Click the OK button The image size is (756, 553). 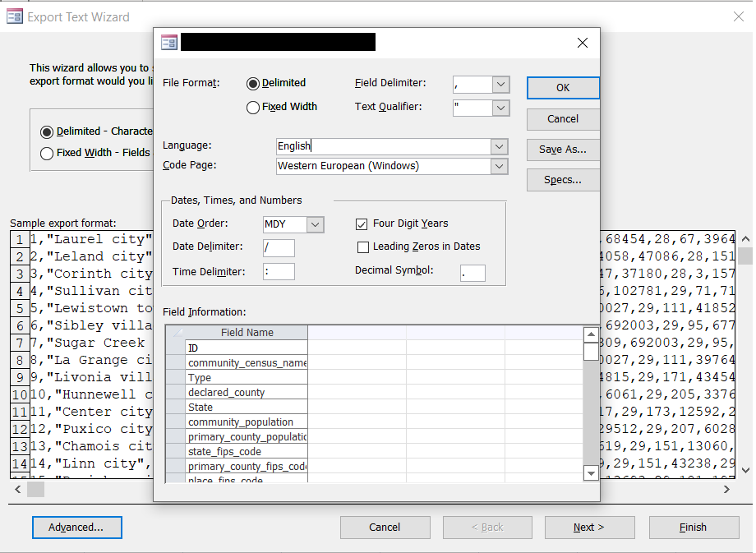(x=563, y=88)
